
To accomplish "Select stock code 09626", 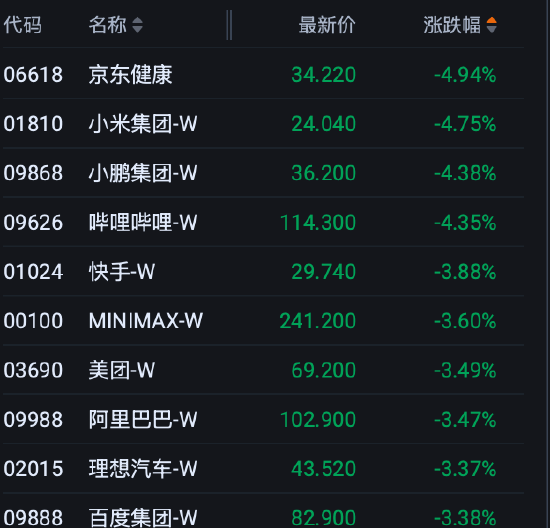I will click(x=33, y=222).
